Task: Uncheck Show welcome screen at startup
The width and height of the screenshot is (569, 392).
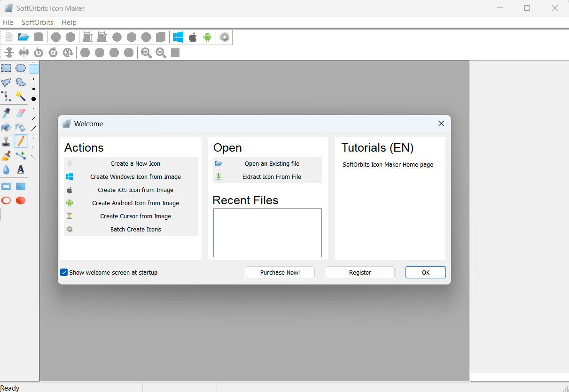Action: 63,272
